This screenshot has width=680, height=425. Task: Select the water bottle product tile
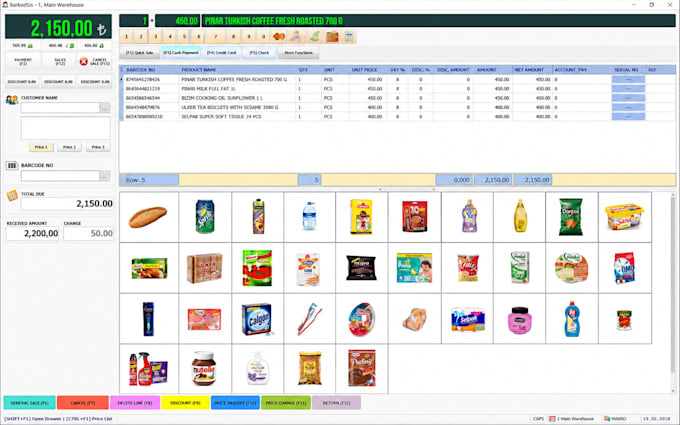[x=309, y=217]
